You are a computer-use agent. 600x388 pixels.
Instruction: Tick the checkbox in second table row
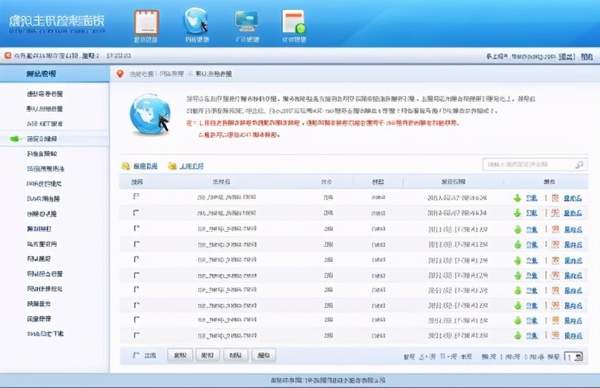click(136, 212)
